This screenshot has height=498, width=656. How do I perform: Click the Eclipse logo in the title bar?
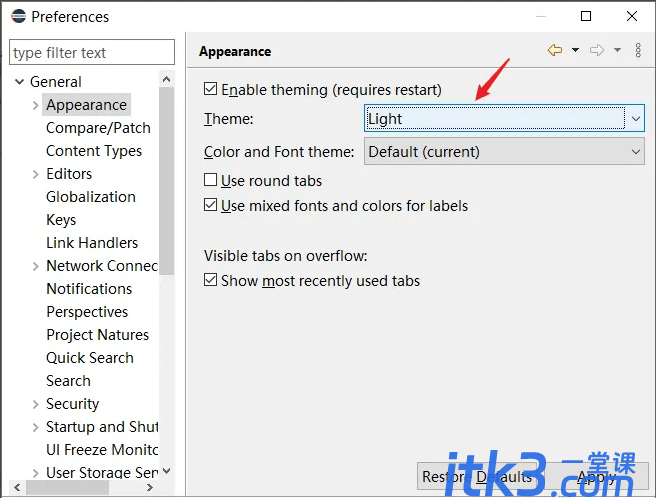click(18, 16)
